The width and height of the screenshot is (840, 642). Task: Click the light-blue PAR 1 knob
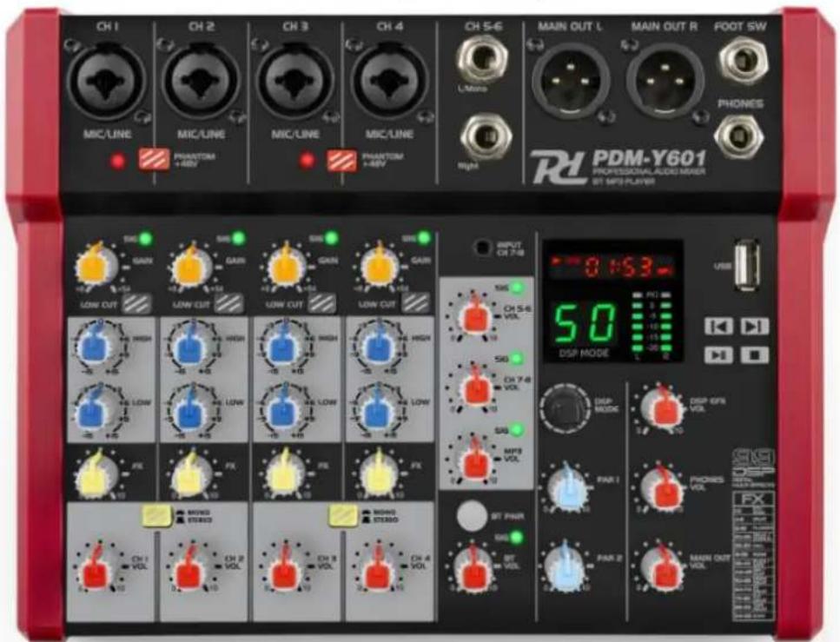(568, 486)
